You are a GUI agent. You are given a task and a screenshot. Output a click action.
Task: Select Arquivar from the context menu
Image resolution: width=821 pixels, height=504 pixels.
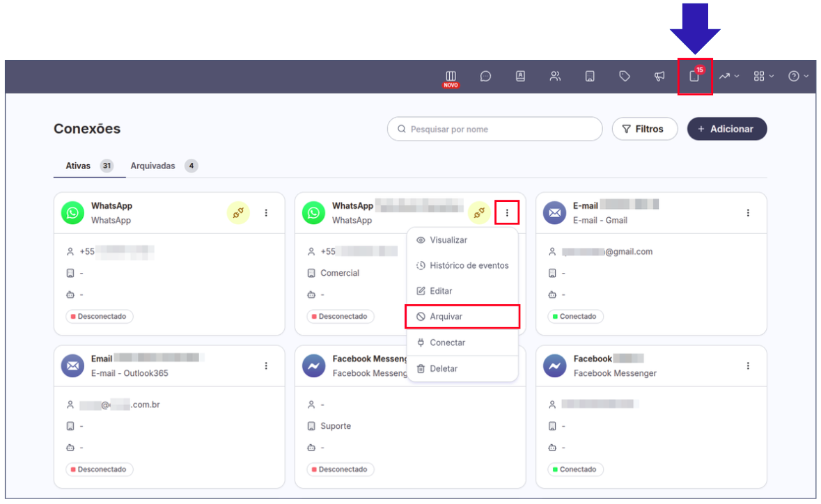pos(462,317)
